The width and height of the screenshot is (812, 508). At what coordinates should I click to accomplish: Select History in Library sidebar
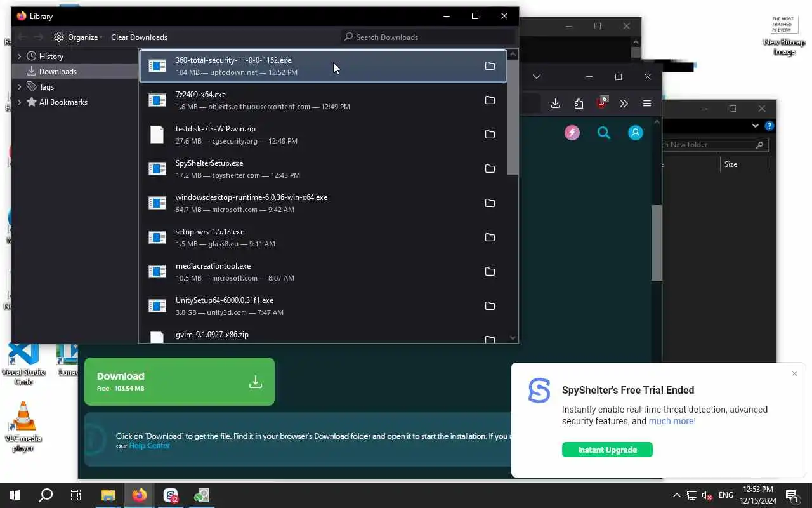(75, 56)
